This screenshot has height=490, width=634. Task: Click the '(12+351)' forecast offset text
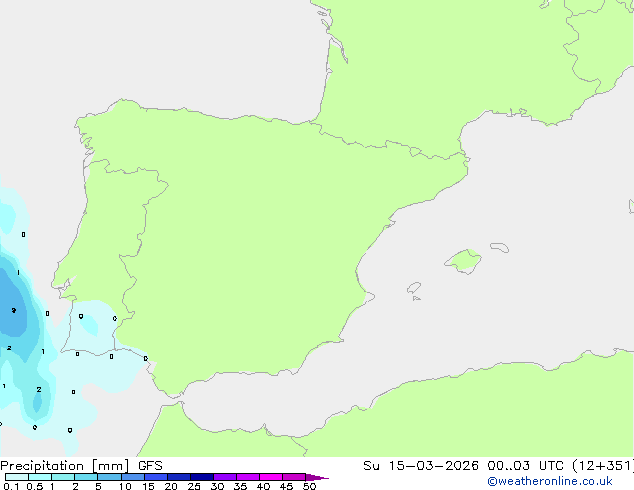pyautogui.click(x=602, y=466)
